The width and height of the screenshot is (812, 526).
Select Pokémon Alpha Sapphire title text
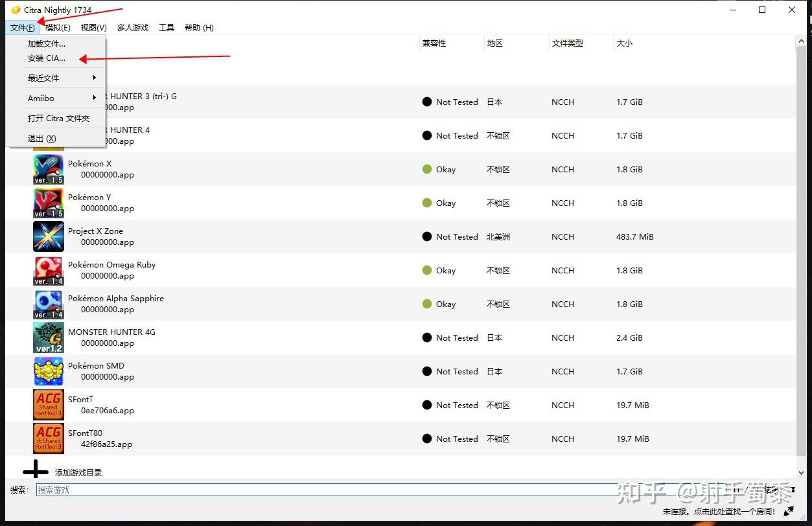[116, 299]
